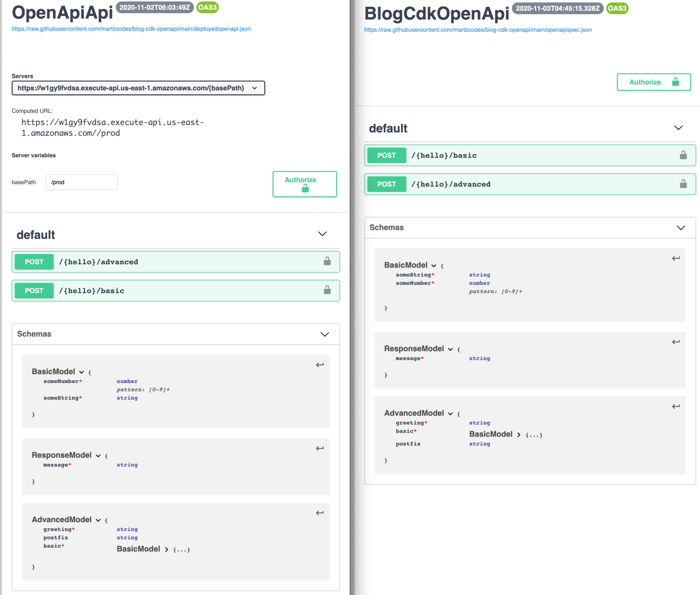
Task: Click return arrow icon in left ResponseModel schema
Action: pyautogui.click(x=320, y=448)
